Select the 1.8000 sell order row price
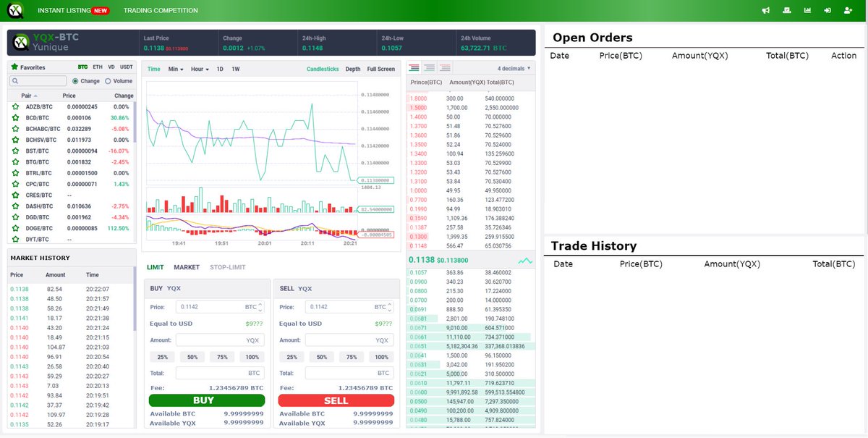This screenshot has height=438, width=868. tap(419, 98)
